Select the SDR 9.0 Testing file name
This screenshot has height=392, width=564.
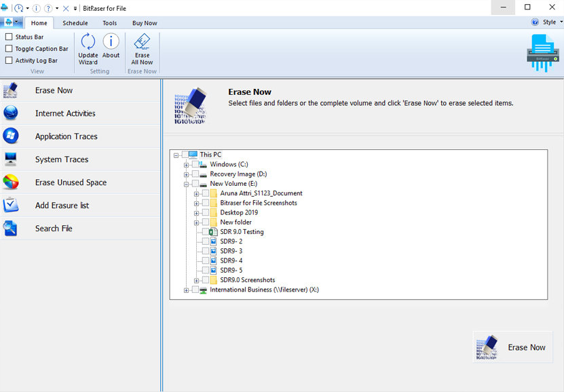point(242,232)
